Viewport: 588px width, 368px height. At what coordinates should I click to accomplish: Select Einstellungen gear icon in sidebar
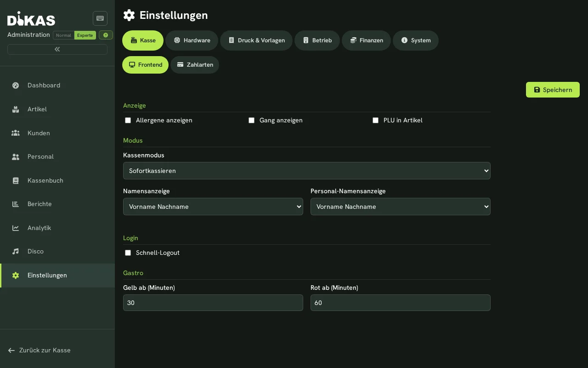(x=16, y=275)
